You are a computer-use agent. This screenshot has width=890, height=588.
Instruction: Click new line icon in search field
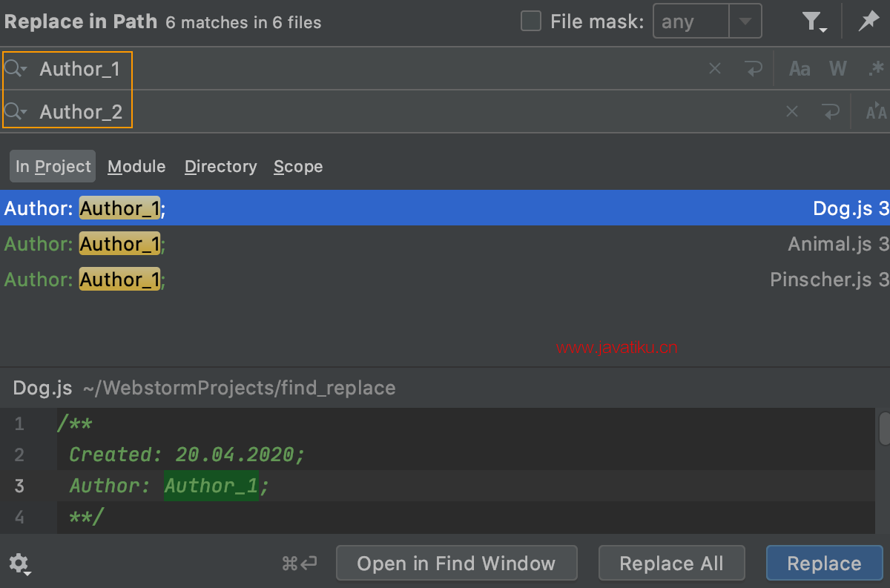(754, 69)
